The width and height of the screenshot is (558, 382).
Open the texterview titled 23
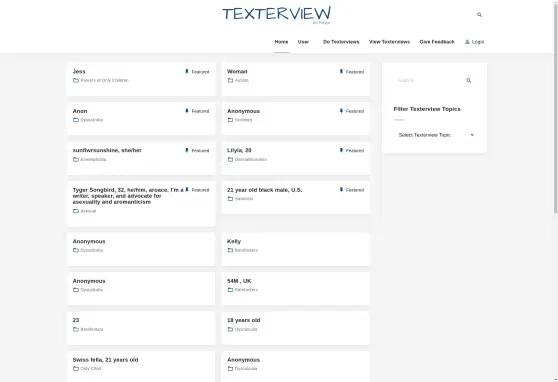76,320
